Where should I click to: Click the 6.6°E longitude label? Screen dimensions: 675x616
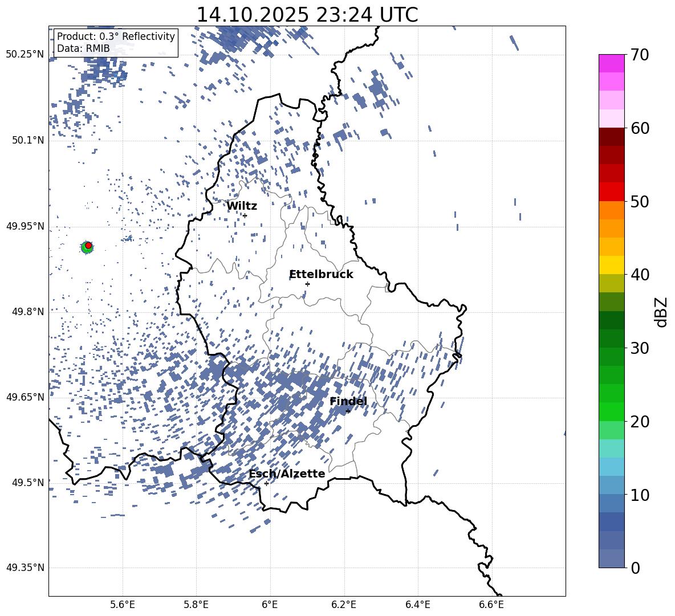(491, 605)
